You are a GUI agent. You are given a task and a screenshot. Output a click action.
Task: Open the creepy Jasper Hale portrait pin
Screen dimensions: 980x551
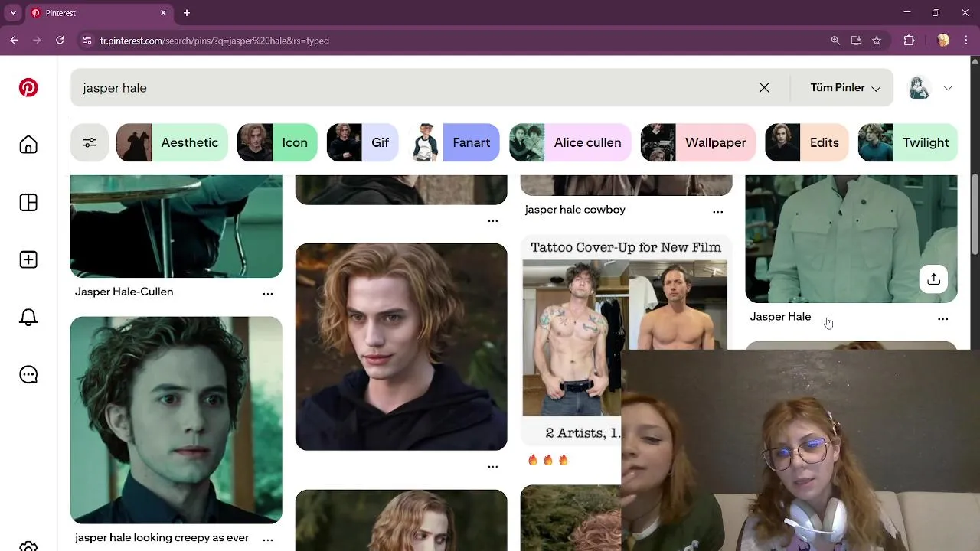176,420
